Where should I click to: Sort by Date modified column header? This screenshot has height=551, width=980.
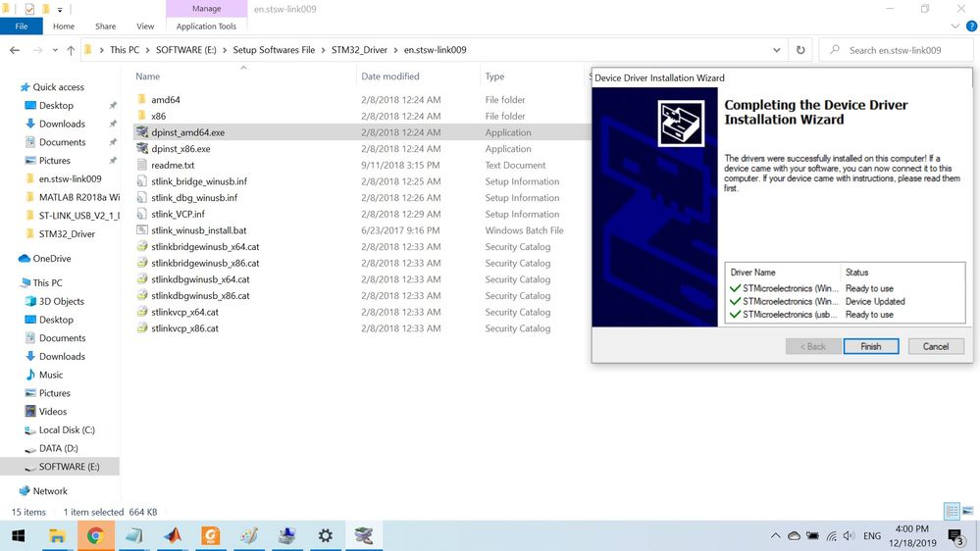pyautogui.click(x=390, y=76)
